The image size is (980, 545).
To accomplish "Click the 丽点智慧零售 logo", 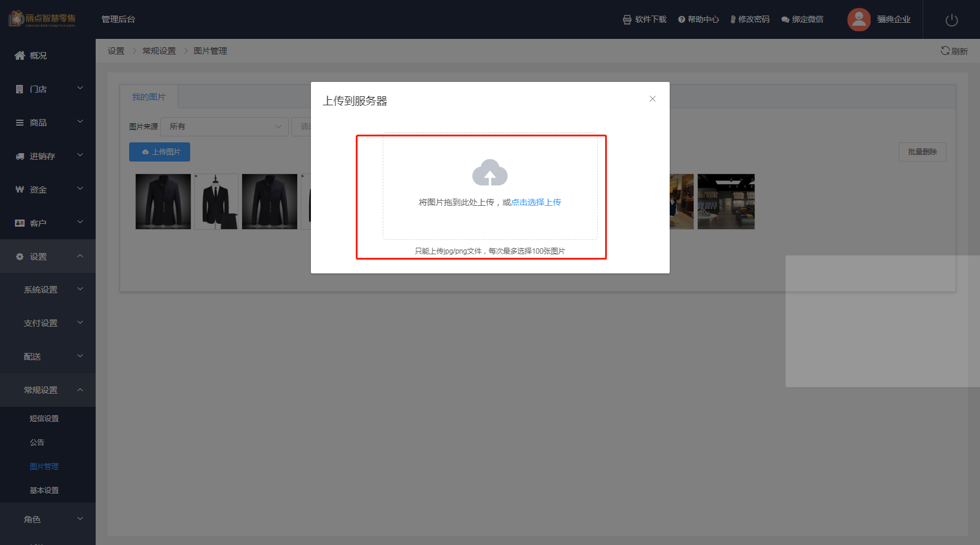I will click(42, 19).
